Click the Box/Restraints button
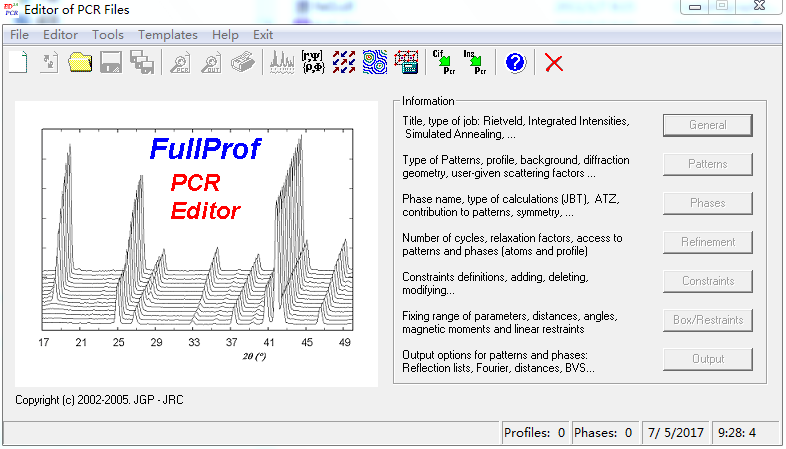Image resolution: width=786 pixels, height=449 pixels. click(708, 321)
